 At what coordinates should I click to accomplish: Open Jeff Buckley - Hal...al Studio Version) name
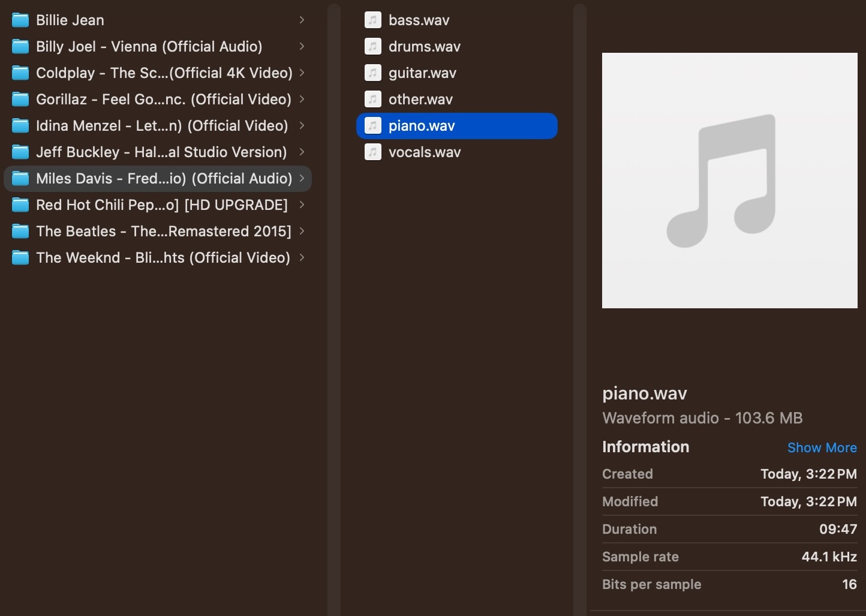(161, 152)
